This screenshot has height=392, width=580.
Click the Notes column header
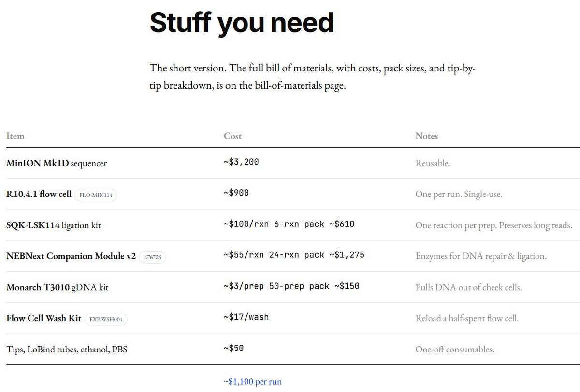point(426,136)
